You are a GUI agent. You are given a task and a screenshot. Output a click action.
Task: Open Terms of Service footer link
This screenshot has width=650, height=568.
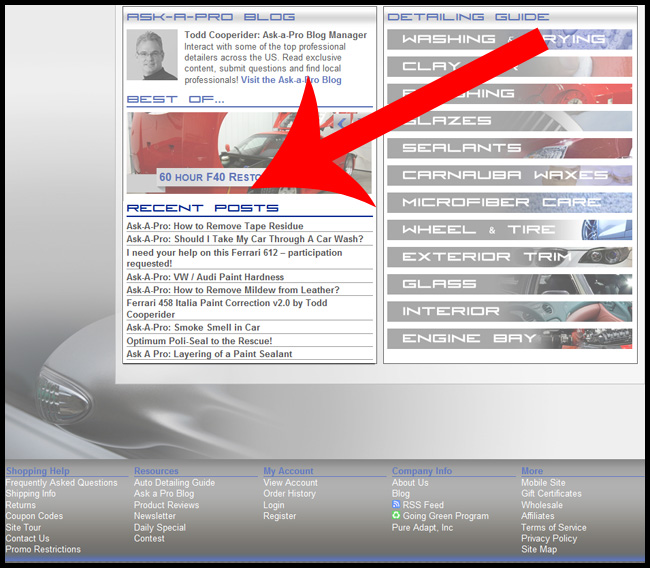[554, 527]
